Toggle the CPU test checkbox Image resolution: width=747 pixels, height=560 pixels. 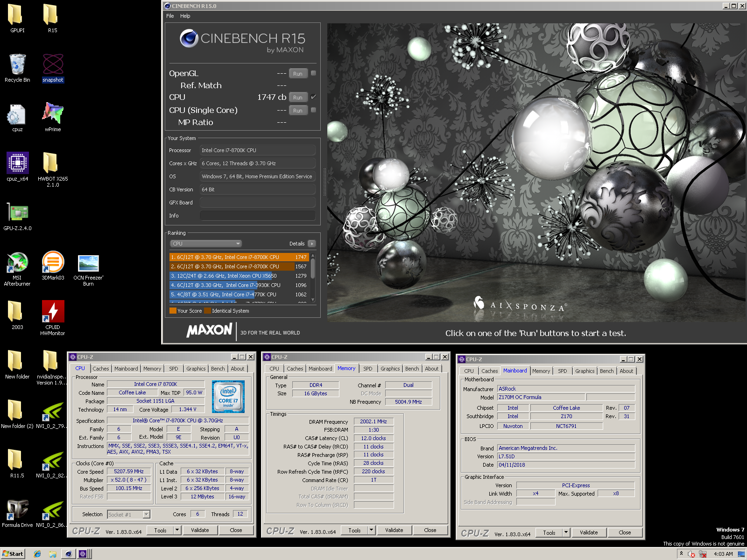tap(314, 97)
